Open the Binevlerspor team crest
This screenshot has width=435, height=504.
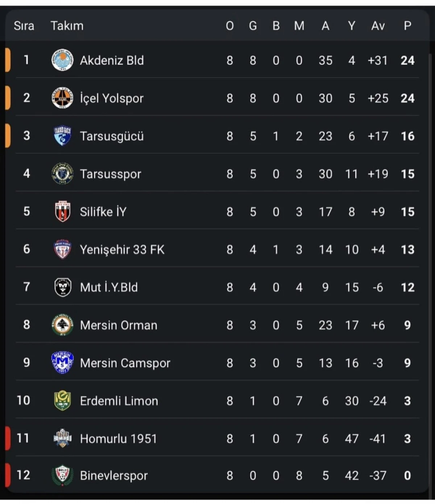click(x=62, y=475)
